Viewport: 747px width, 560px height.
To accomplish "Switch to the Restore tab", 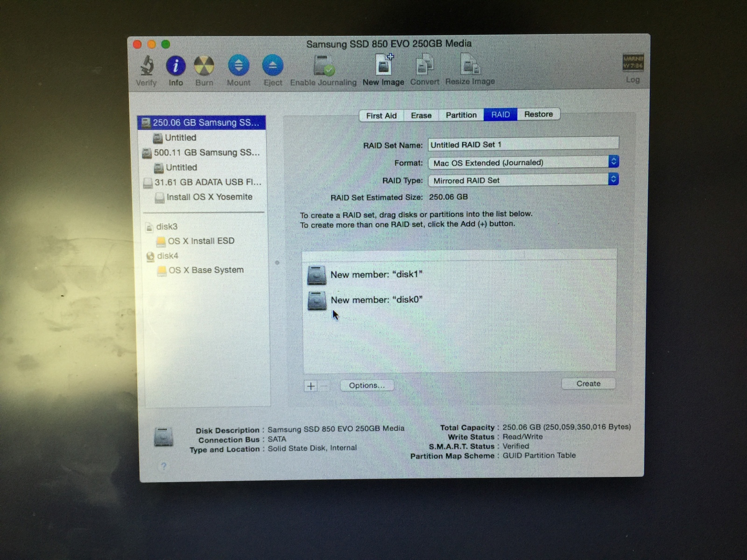I will tap(538, 114).
